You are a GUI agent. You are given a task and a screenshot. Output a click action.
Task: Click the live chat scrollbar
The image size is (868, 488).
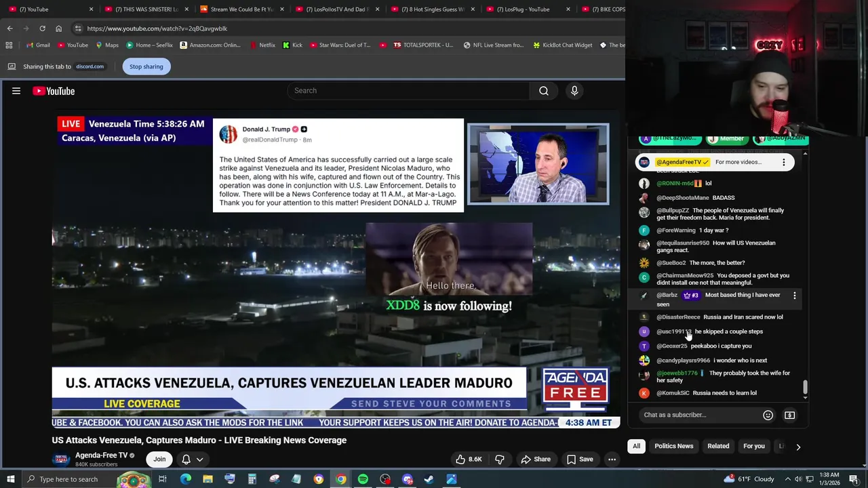point(805,388)
